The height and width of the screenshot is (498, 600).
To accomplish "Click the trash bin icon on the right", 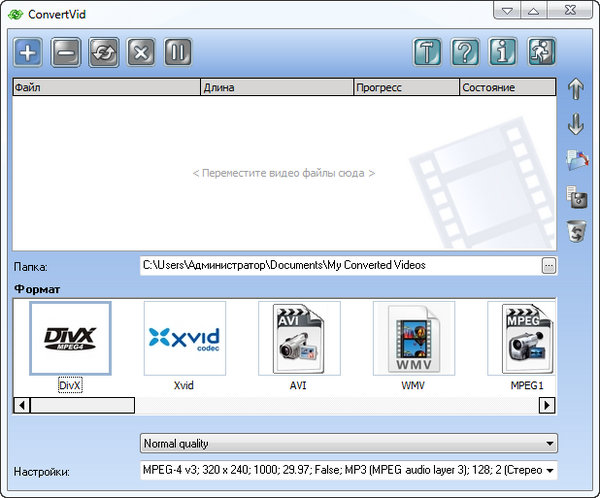I will pos(576,231).
